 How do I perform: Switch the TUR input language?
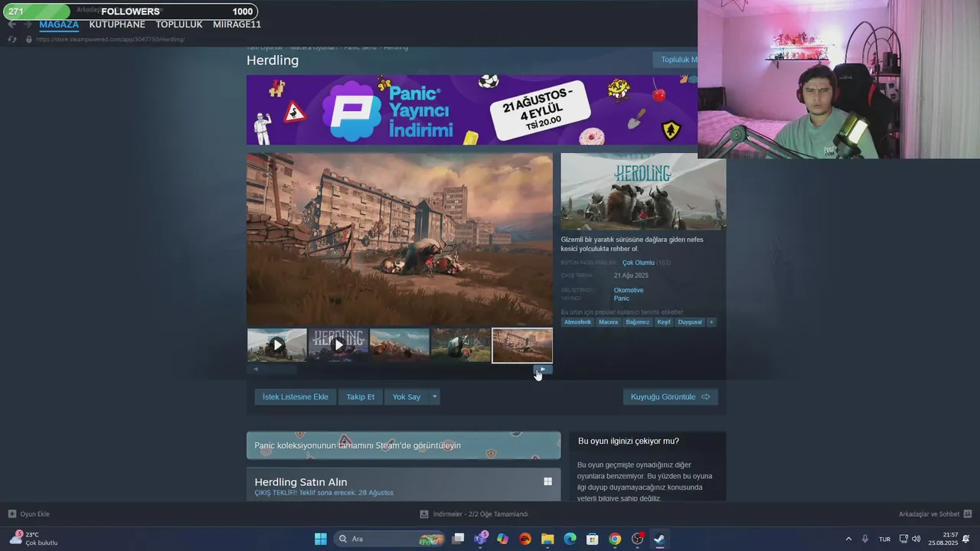click(x=884, y=539)
